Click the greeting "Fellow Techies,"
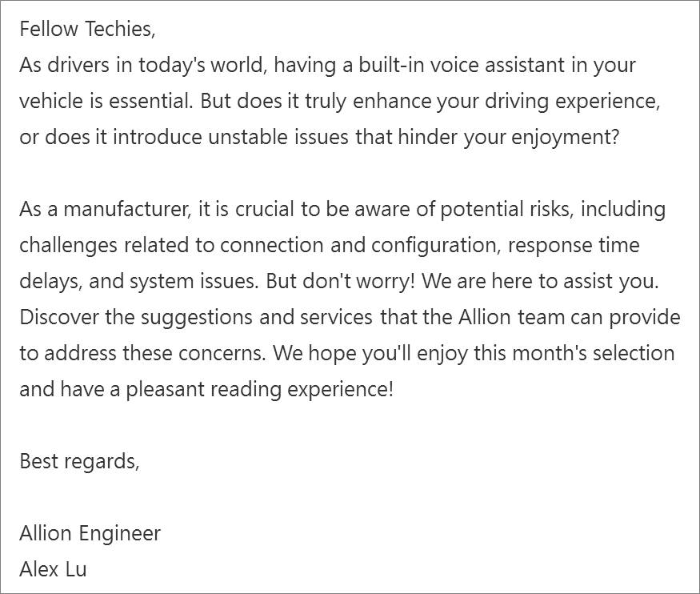Image resolution: width=700 pixels, height=594 pixels. [x=87, y=30]
